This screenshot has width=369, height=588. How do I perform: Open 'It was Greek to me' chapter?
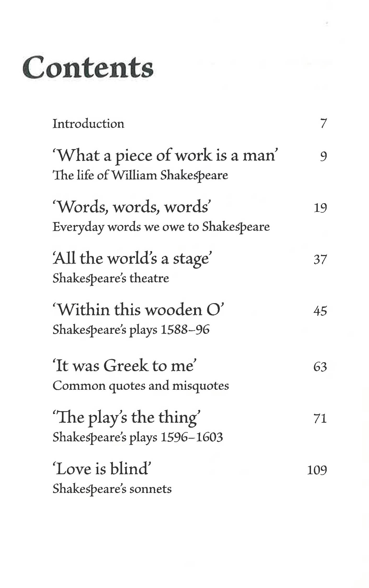[124, 366]
